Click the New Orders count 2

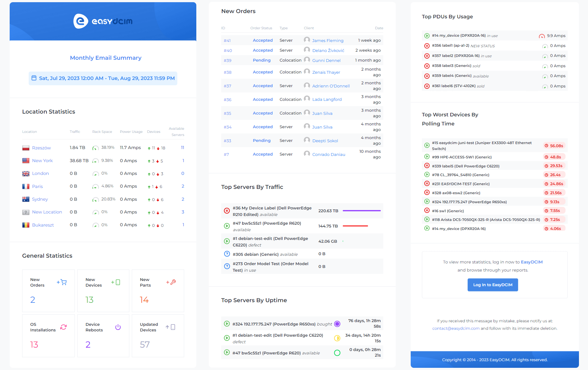[33, 300]
